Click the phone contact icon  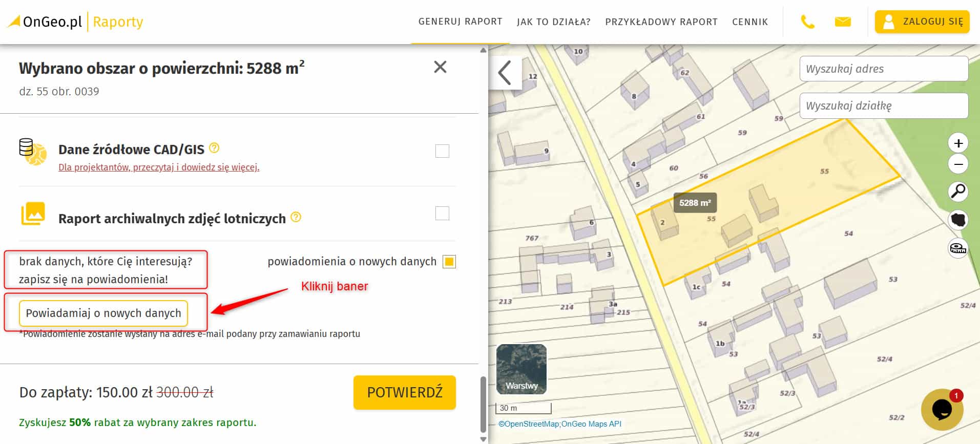tap(807, 22)
